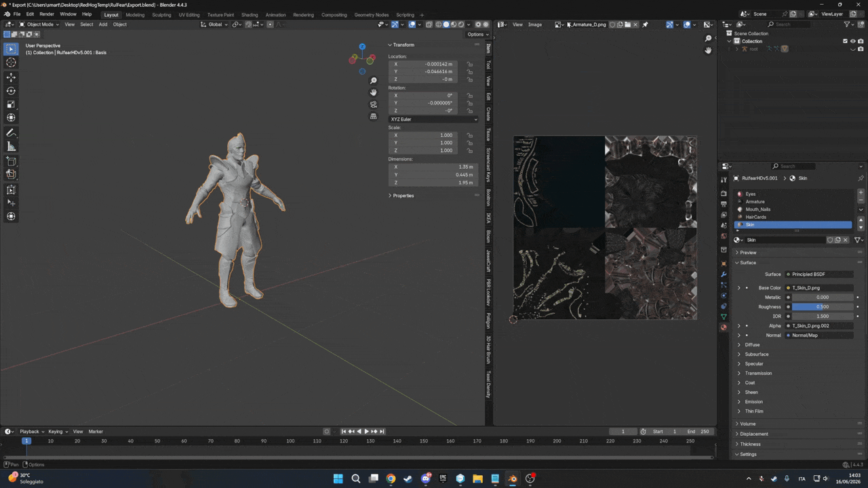Open the XYZ Euler rotation mode dropdown

coord(433,119)
